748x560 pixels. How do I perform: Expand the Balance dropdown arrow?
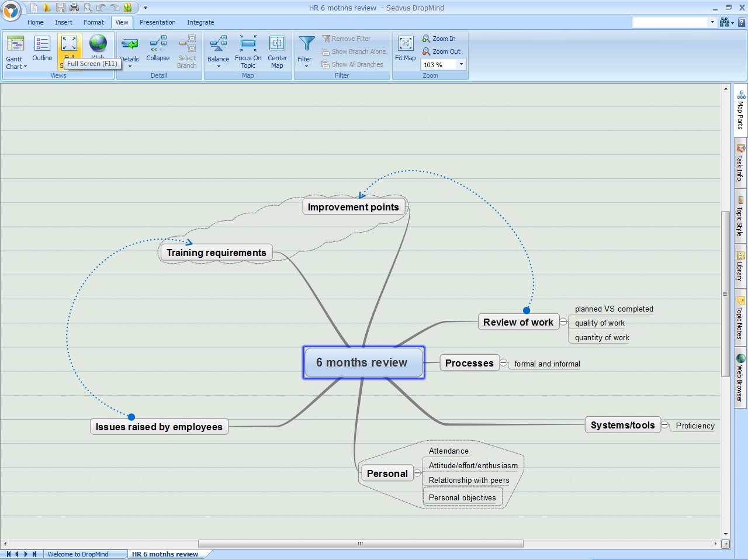pos(219,67)
